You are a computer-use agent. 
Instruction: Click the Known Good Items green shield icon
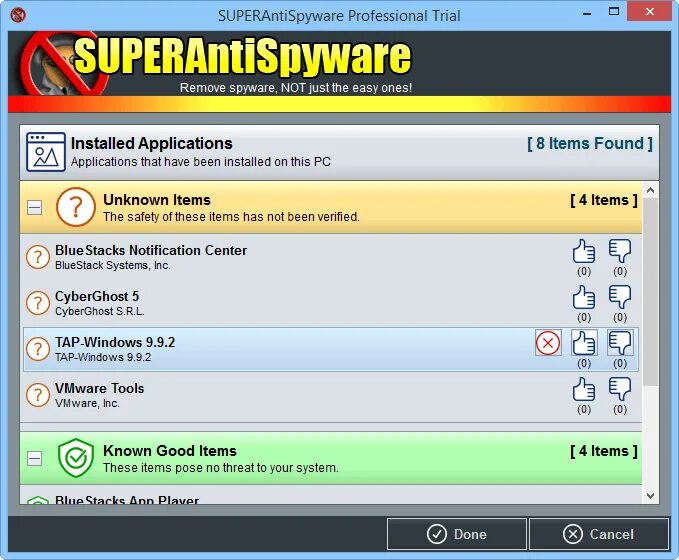click(x=76, y=458)
